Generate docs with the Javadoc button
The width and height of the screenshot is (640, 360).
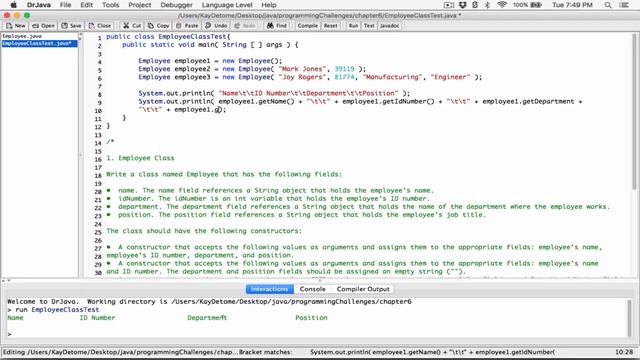click(x=389, y=26)
